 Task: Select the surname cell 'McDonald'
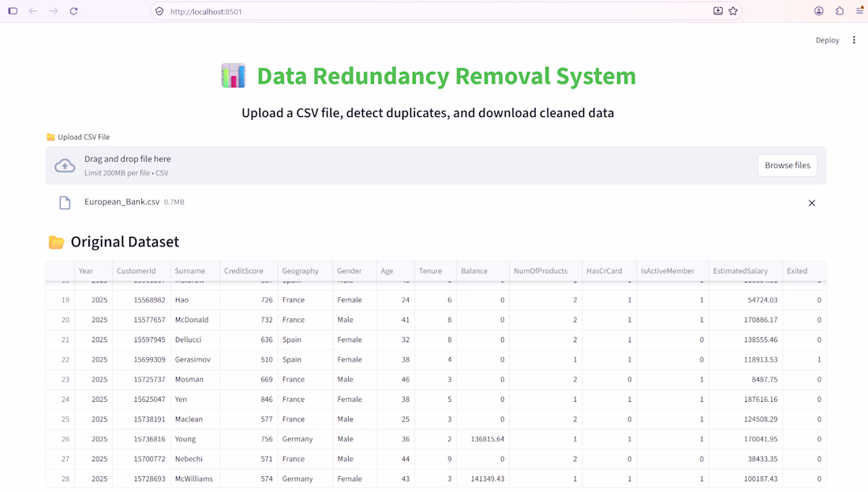tap(196, 320)
